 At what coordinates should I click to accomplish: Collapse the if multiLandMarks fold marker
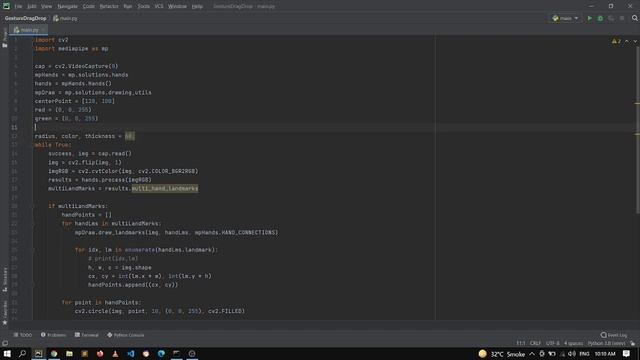point(33,206)
